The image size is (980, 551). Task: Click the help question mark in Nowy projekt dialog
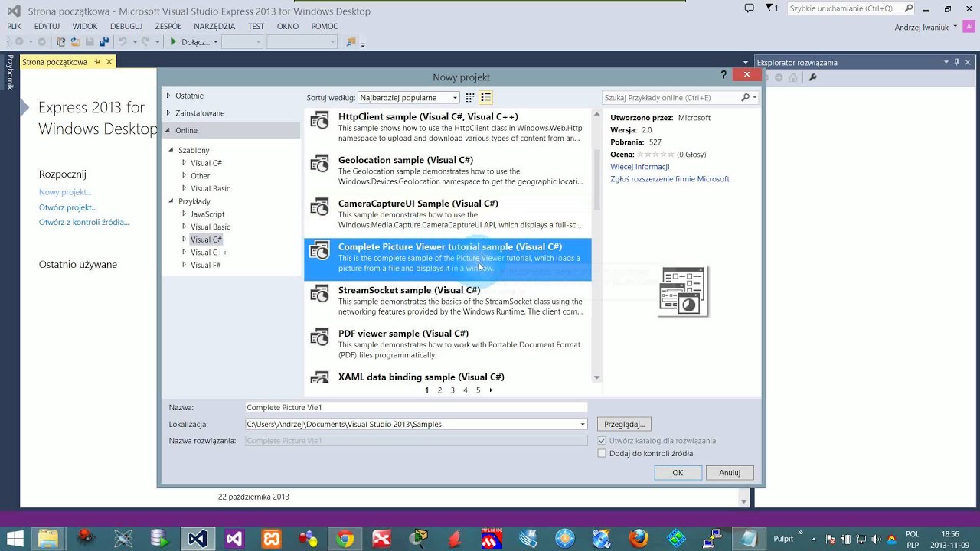point(724,75)
